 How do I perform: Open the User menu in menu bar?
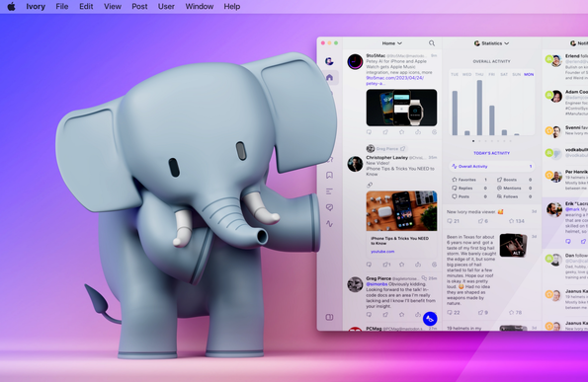click(166, 6)
